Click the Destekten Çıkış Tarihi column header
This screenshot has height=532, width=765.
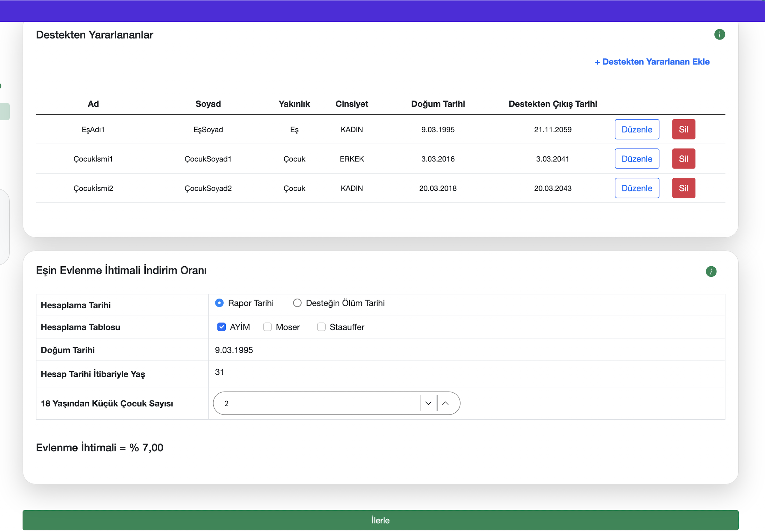[552, 104]
